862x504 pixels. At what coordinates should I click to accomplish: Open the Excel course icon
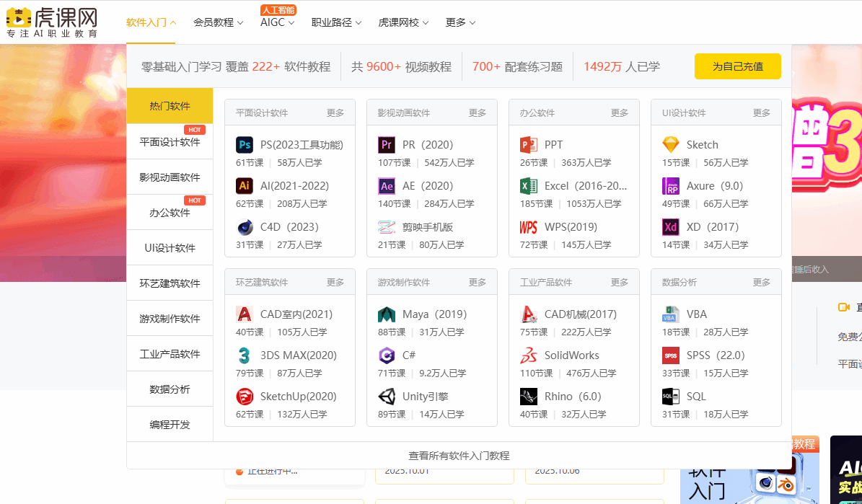[x=529, y=186]
